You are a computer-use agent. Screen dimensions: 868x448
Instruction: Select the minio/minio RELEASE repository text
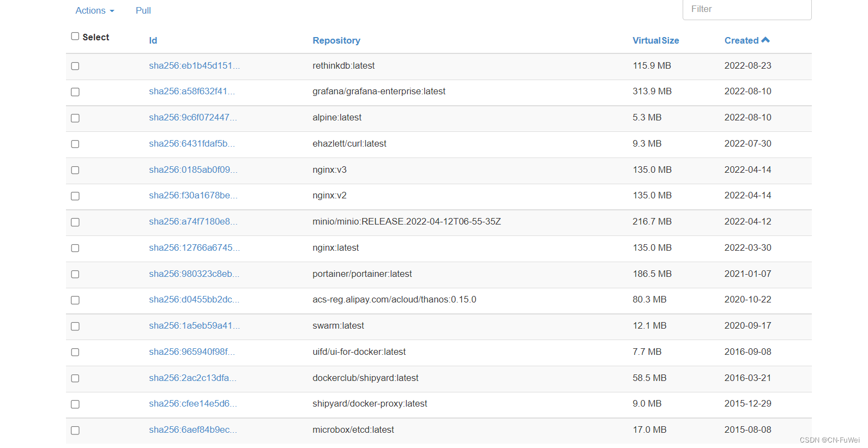click(407, 221)
